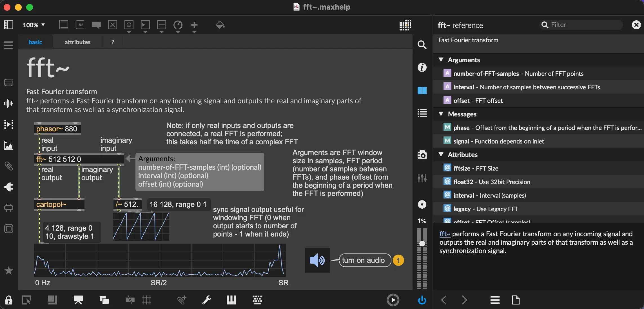The width and height of the screenshot is (644, 309).
Task: Add a comment box from toolbar
Action: point(96,25)
